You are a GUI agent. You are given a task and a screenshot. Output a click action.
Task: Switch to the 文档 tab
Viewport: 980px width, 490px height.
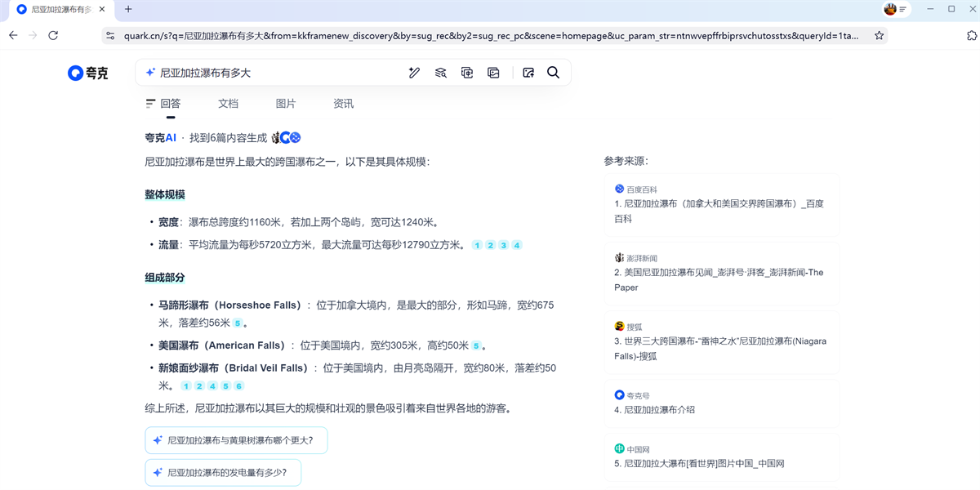pyautogui.click(x=228, y=104)
